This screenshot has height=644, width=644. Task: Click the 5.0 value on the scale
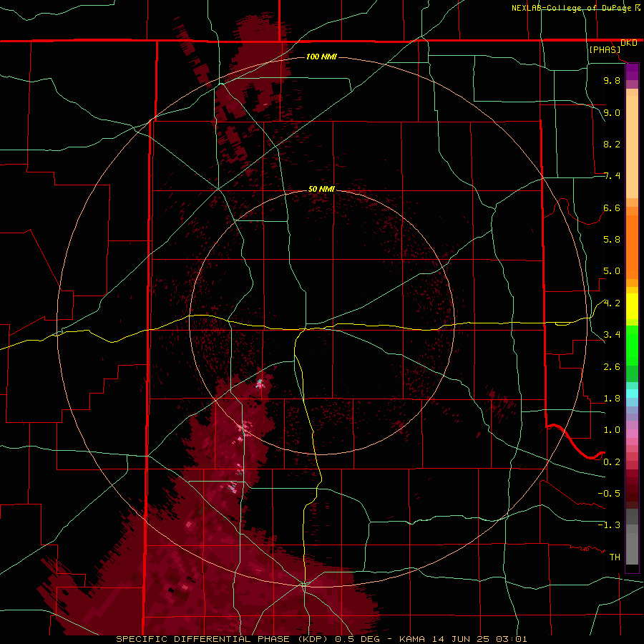coord(612,271)
